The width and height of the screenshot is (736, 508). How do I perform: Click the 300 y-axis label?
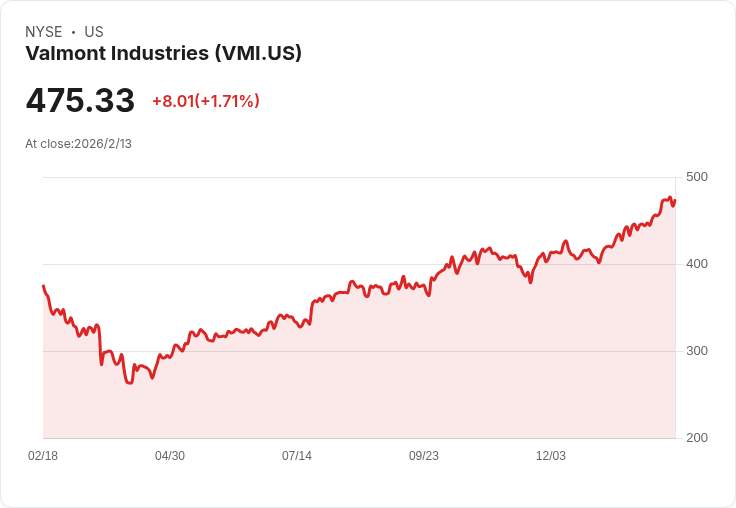pos(697,351)
